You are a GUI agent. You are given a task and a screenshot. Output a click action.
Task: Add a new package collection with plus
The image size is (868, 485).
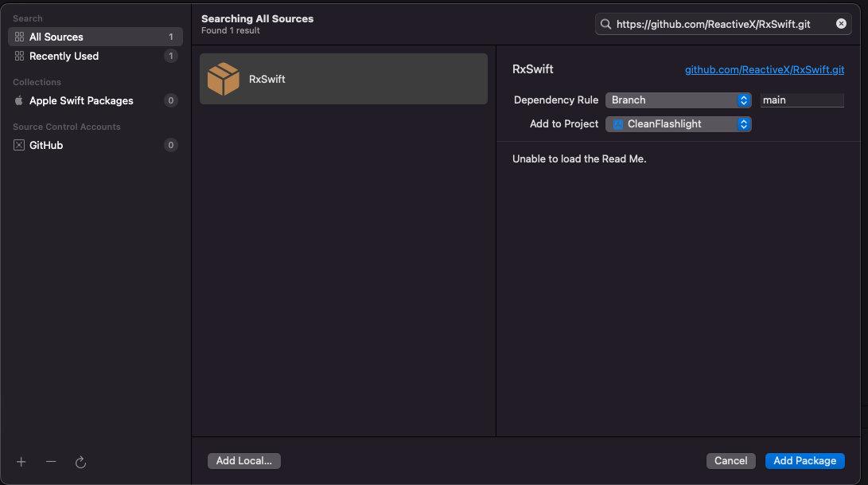(21, 462)
